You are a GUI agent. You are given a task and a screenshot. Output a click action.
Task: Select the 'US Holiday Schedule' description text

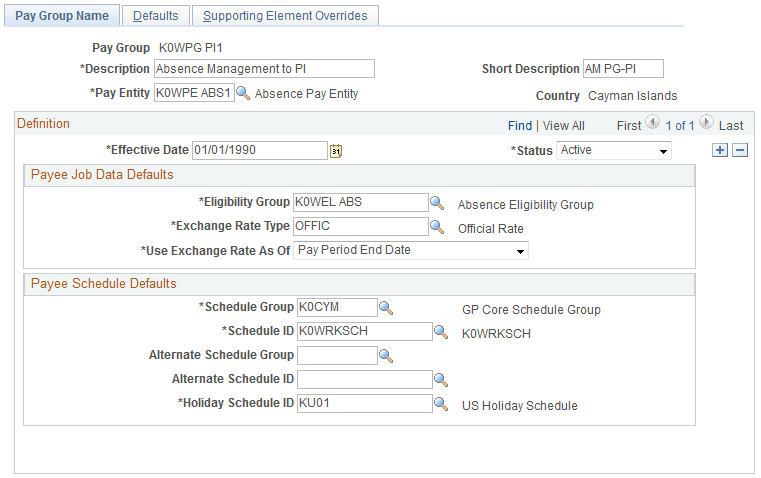(x=519, y=406)
